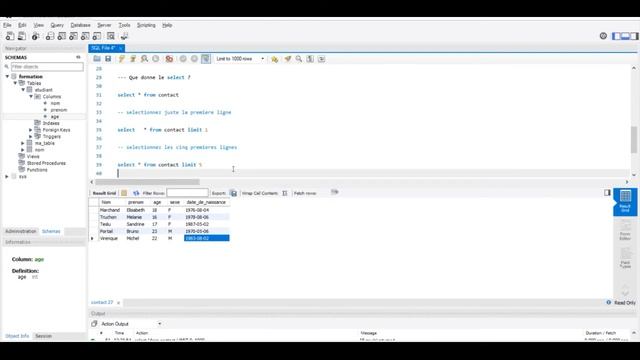Click the create new table icon
The image size is (640, 360).
click(x=62, y=36)
